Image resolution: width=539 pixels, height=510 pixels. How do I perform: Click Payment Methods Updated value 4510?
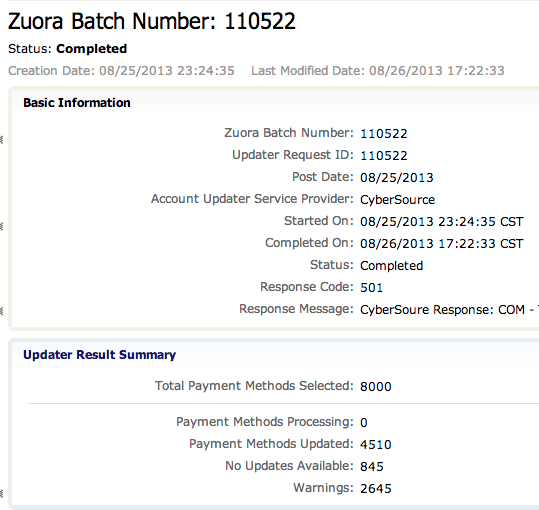376,444
